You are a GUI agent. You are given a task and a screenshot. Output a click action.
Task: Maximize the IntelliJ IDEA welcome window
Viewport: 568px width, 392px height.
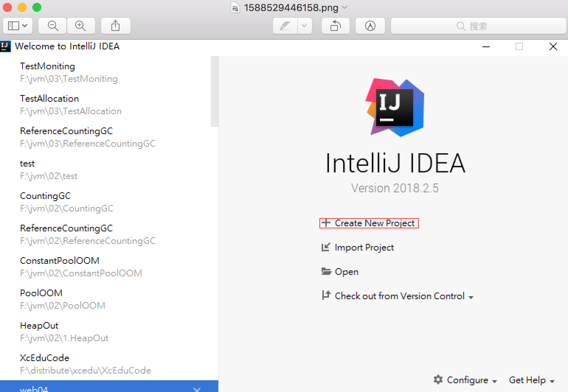click(519, 46)
